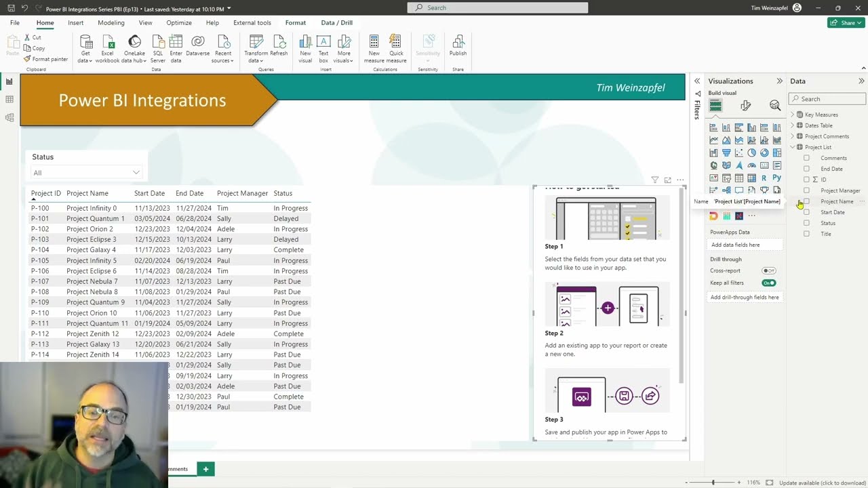Select the line chart visual
The height and width of the screenshot is (488, 868).
[713, 140]
